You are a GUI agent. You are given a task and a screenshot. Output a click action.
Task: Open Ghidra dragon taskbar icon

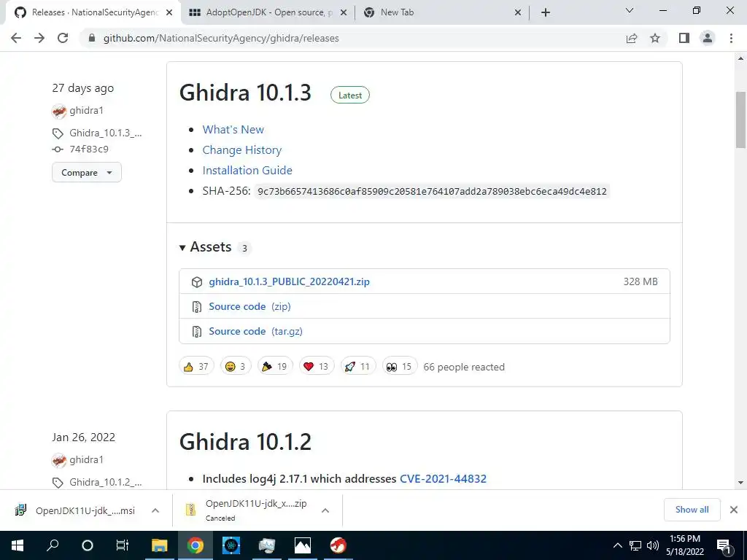[338, 545]
